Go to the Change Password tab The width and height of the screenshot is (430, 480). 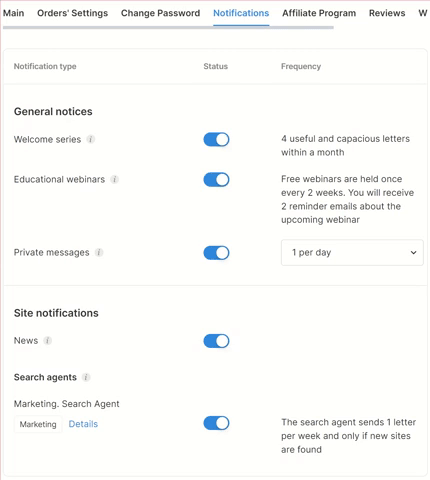pos(161,13)
